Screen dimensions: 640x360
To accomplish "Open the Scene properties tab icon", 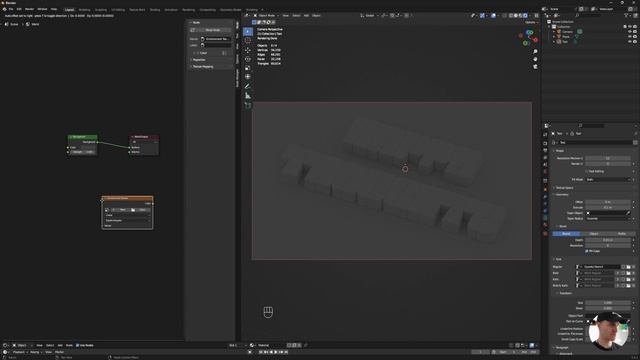I will [545, 164].
